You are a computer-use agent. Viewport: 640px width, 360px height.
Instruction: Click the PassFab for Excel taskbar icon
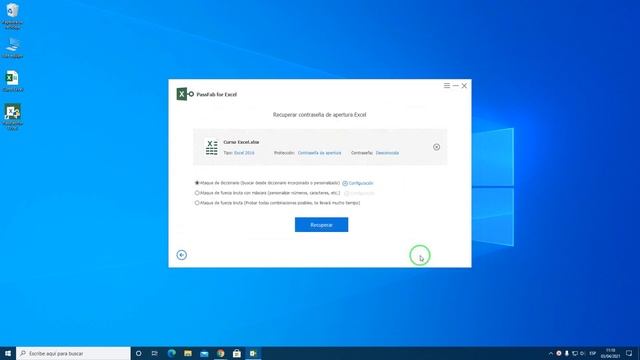(253, 353)
